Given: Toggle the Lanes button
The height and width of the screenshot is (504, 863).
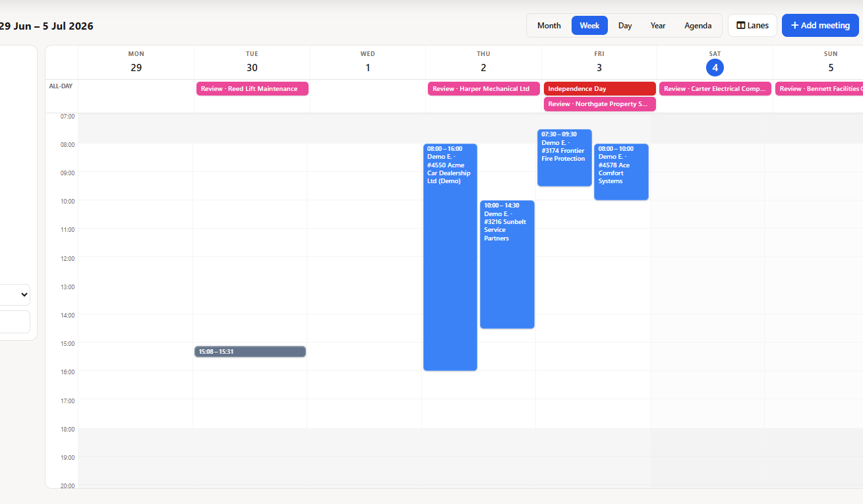Looking at the screenshot, I should click(752, 26).
